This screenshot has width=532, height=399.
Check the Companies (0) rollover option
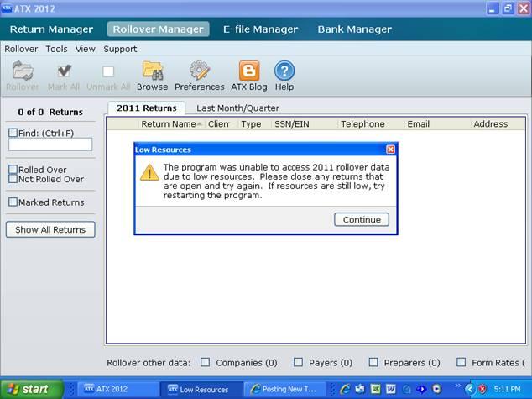point(205,362)
